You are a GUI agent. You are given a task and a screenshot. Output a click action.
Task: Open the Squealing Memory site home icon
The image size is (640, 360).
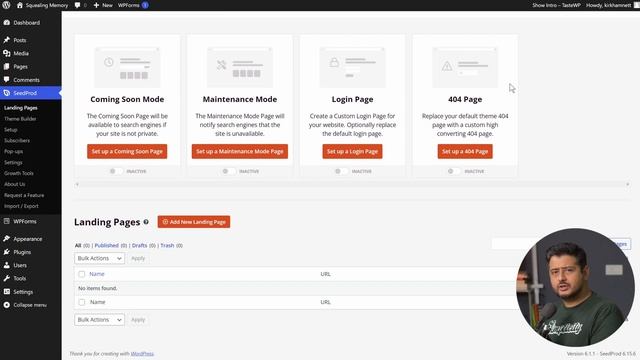click(20, 5)
